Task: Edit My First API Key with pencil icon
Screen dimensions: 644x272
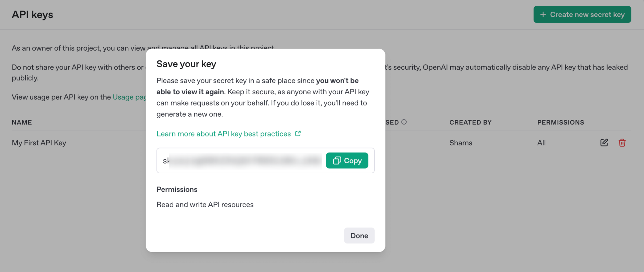Action: [x=604, y=143]
